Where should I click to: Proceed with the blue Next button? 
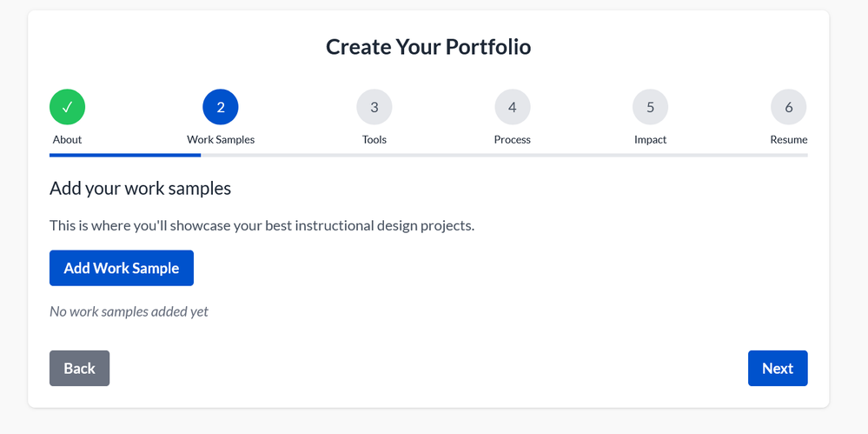coord(778,368)
